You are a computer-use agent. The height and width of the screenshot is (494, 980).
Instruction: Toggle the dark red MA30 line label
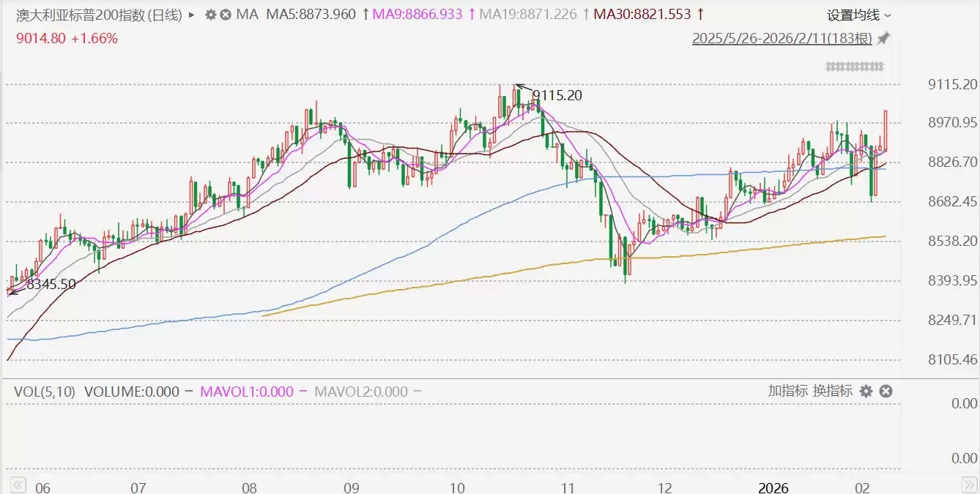click(643, 15)
